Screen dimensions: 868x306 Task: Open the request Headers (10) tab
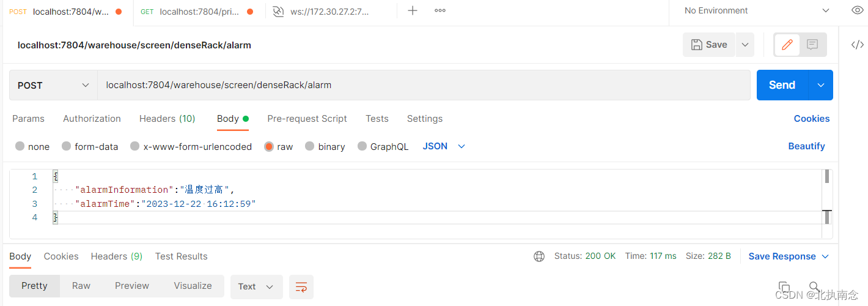pyautogui.click(x=167, y=119)
